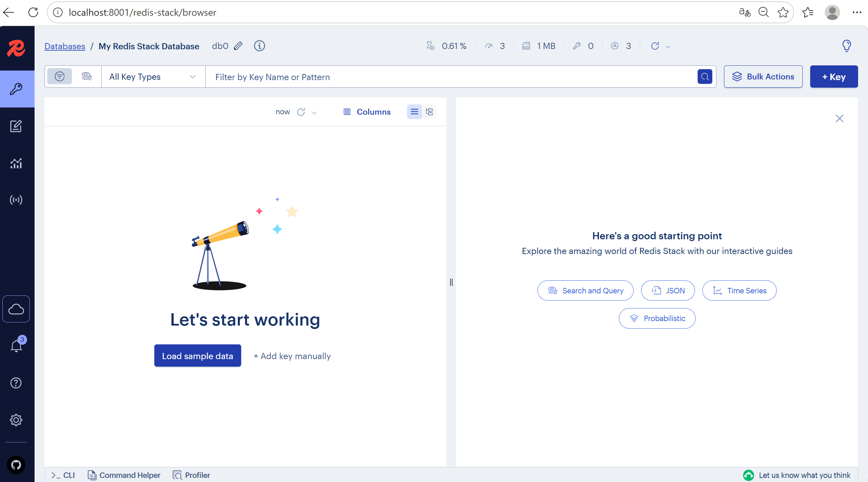Expand auto-refresh chevron beside now label
This screenshot has width=868, height=482.
(x=314, y=112)
